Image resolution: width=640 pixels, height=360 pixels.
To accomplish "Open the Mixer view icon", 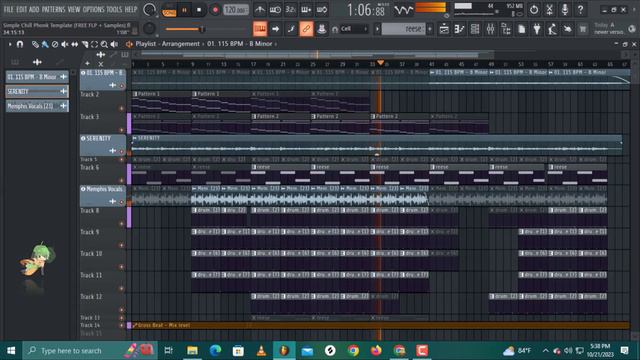I will click(491, 29).
